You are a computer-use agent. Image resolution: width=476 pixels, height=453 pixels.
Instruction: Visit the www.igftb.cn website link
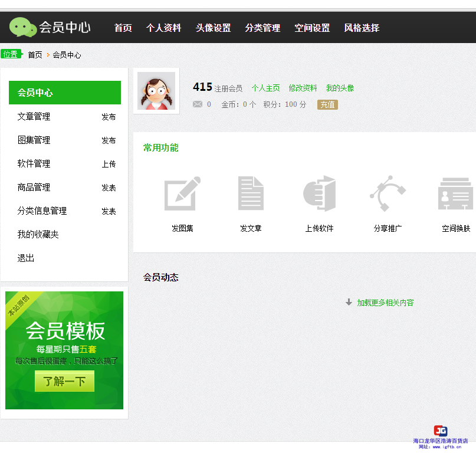[x=445, y=447]
